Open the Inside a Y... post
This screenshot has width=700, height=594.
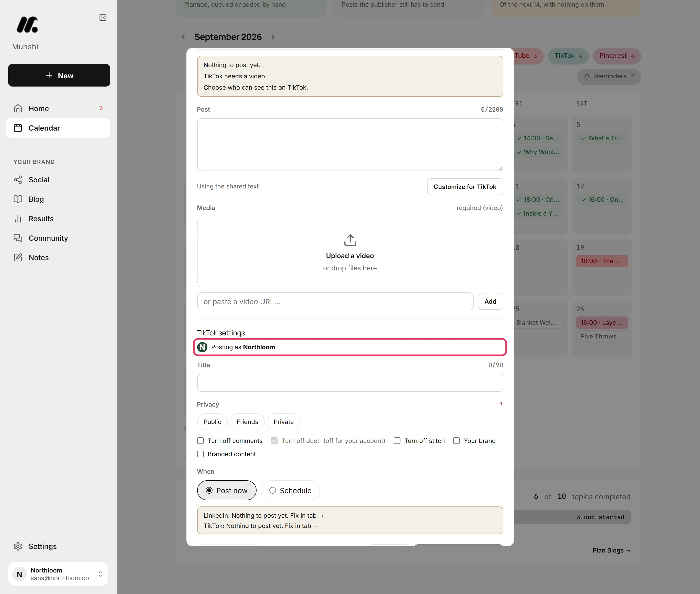click(x=538, y=214)
